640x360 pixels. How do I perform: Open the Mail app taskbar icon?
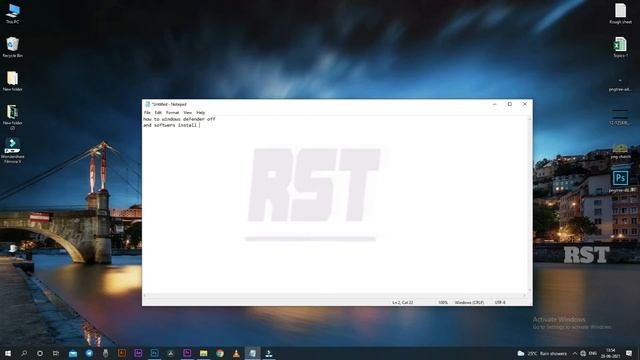[x=73, y=353]
